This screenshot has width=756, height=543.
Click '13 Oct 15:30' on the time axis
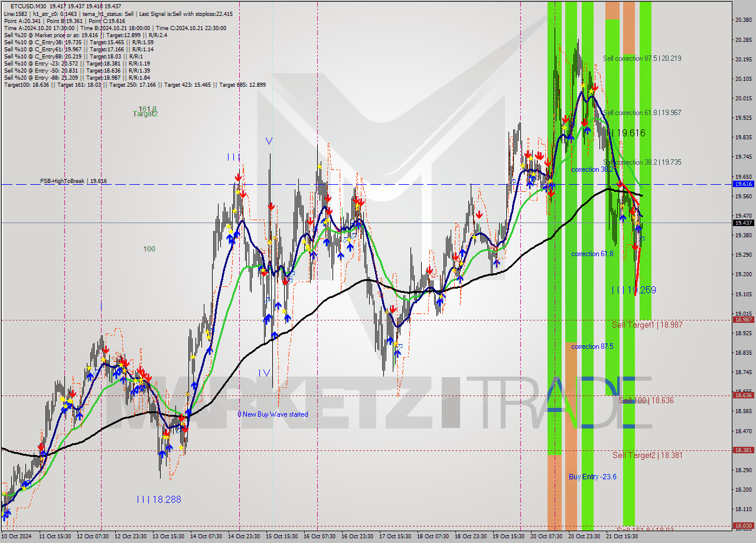(168, 537)
